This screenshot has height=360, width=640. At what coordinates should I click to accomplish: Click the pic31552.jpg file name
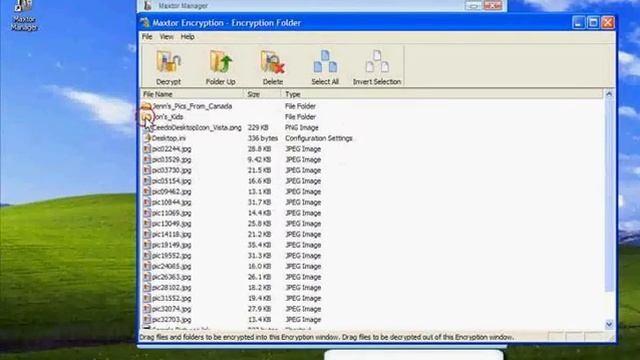click(171, 298)
